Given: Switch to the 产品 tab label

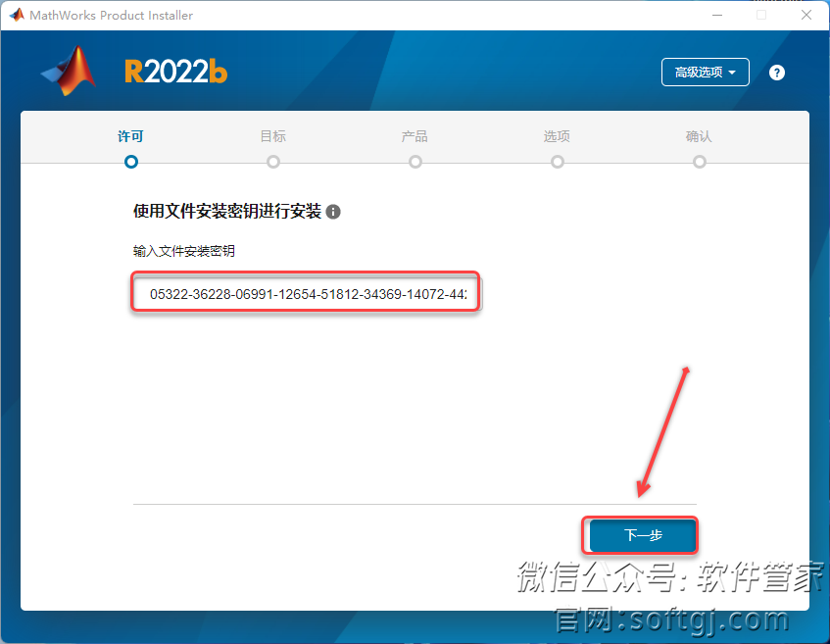Looking at the screenshot, I should pyautogui.click(x=415, y=136).
